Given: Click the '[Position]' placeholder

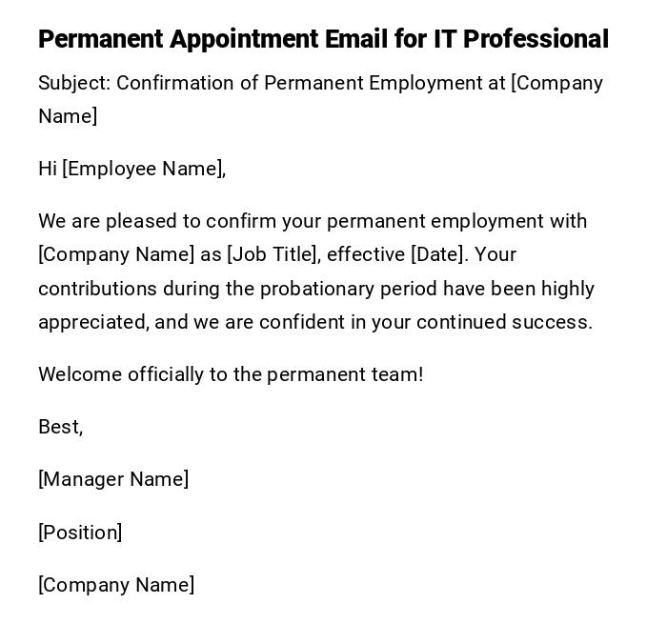Looking at the screenshot, I should (80, 533).
